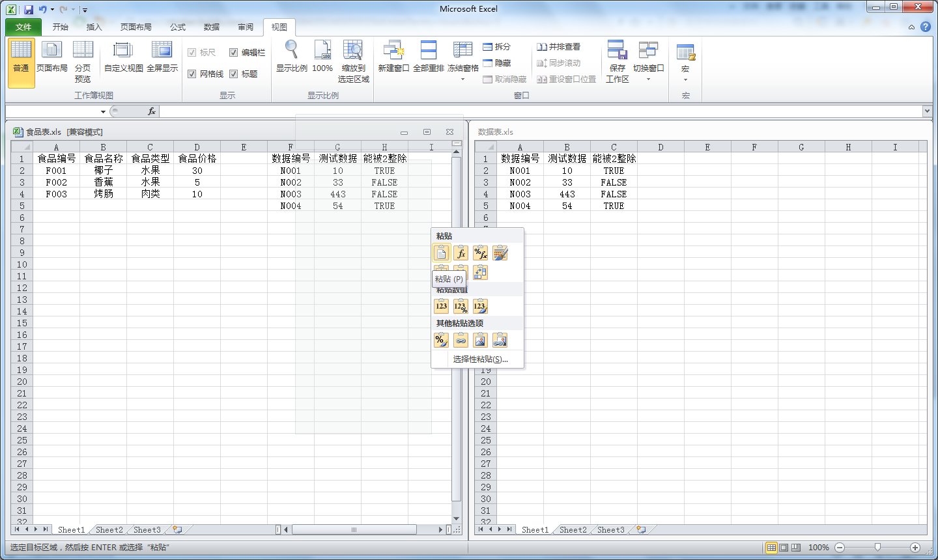Image resolution: width=938 pixels, height=560 pixels.
Task: Choose Paste Values (123) icon
Action: (x=441, y=306)
